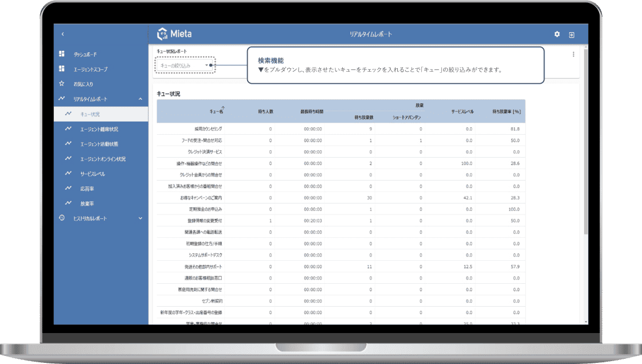The width and height of the screenshot is (642, 364).
Task: Click the お気に入り star icon
Action: click(62, 84)
